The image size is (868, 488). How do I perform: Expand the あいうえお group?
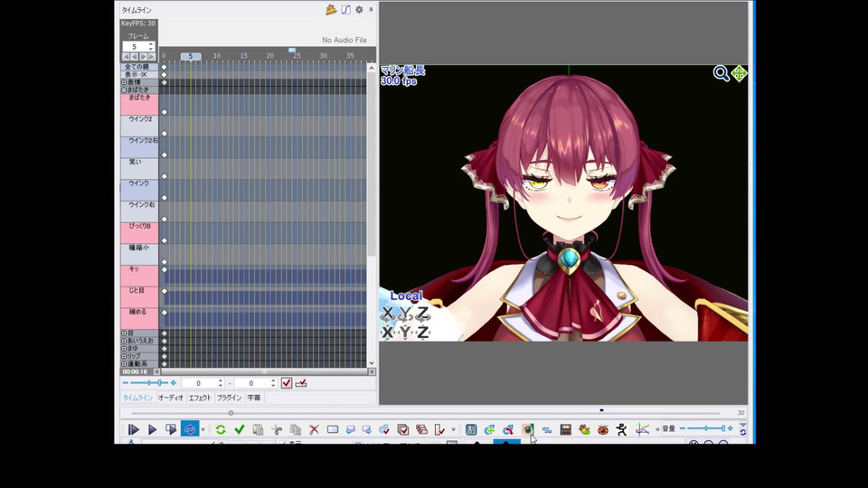coord(124,341)
